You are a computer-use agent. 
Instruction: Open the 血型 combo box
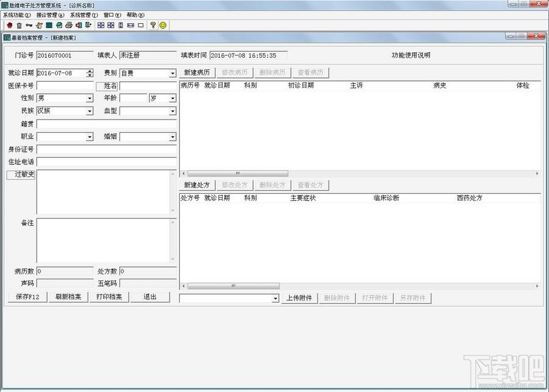pos(173,111)
